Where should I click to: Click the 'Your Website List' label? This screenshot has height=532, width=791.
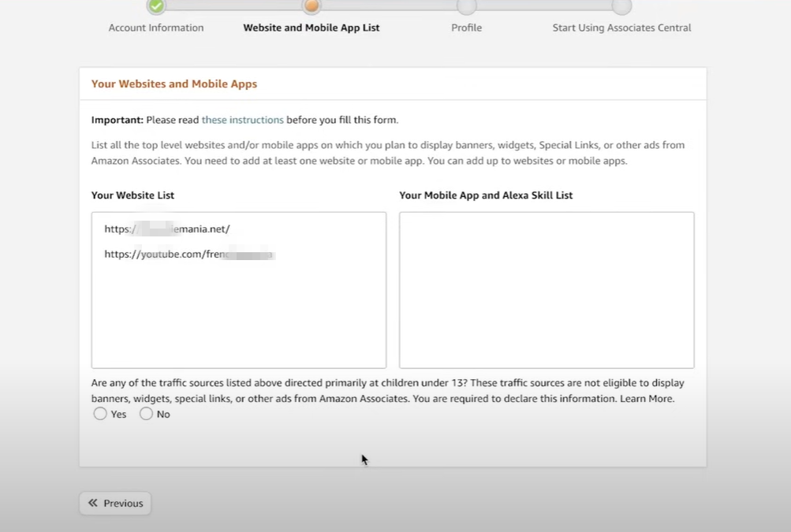(132, 195)
